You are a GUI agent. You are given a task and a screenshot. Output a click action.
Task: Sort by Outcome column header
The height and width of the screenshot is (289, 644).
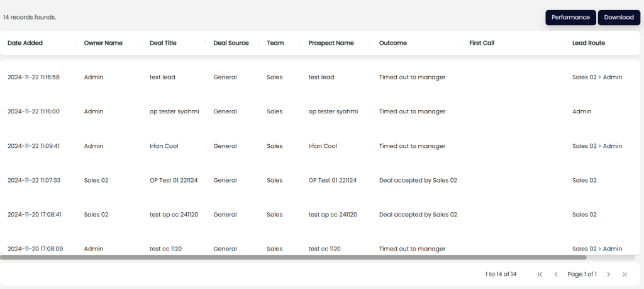coord(393,43)
